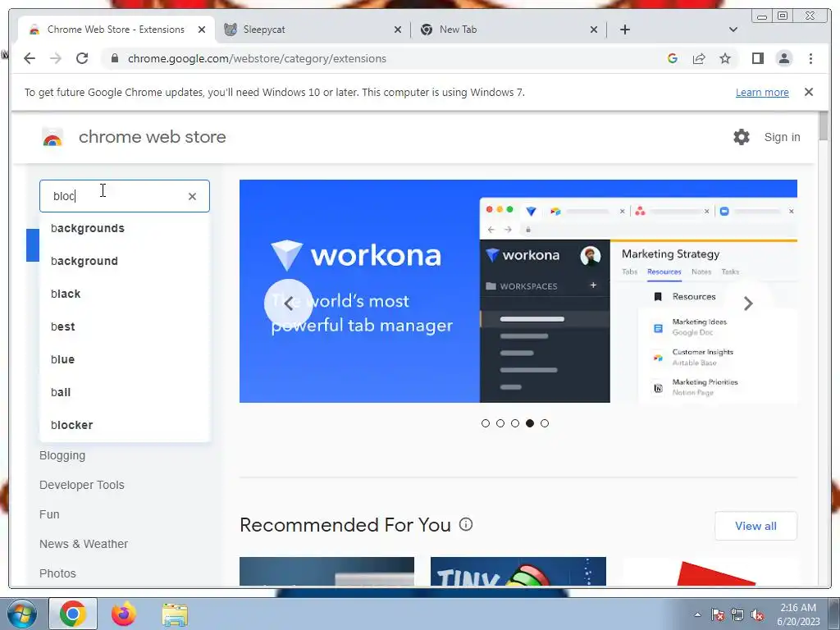
Task: Open the Blogging category
Action: [62, 455]
